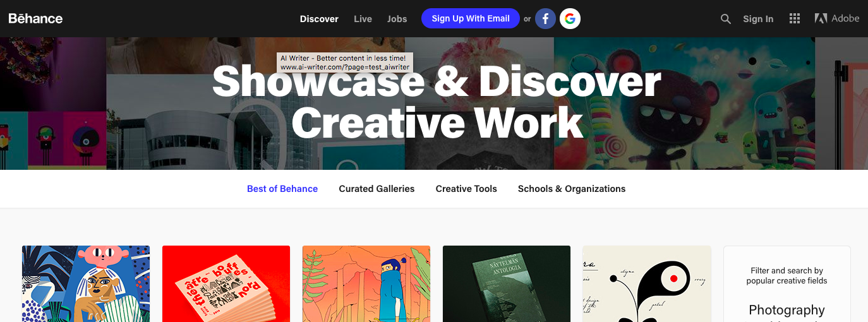The height and width of the screenshot is (322, 868).
Task: Go to the Live section
Action: point(363,19)
